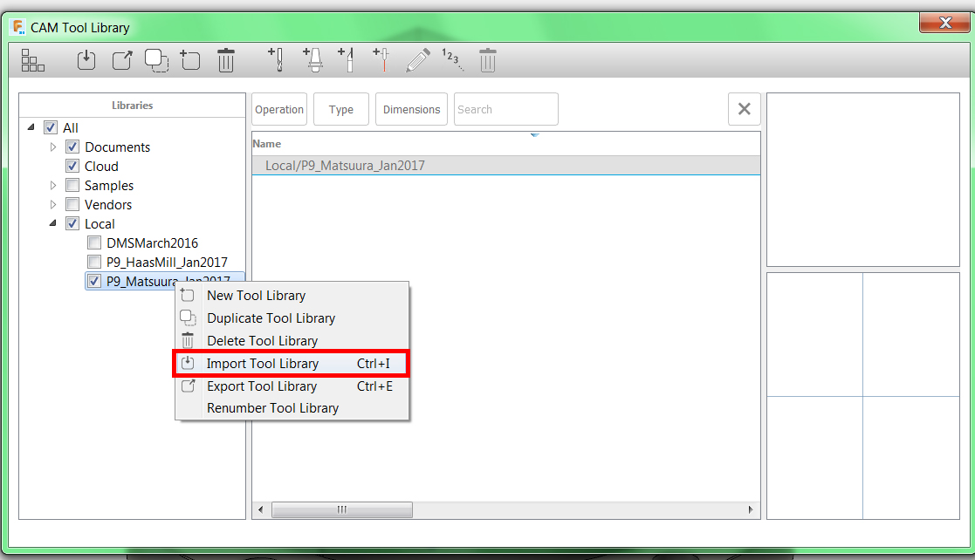Click the Edit tool pencil icon
Viewport: 975px width, 560px height.
(418, 60)
